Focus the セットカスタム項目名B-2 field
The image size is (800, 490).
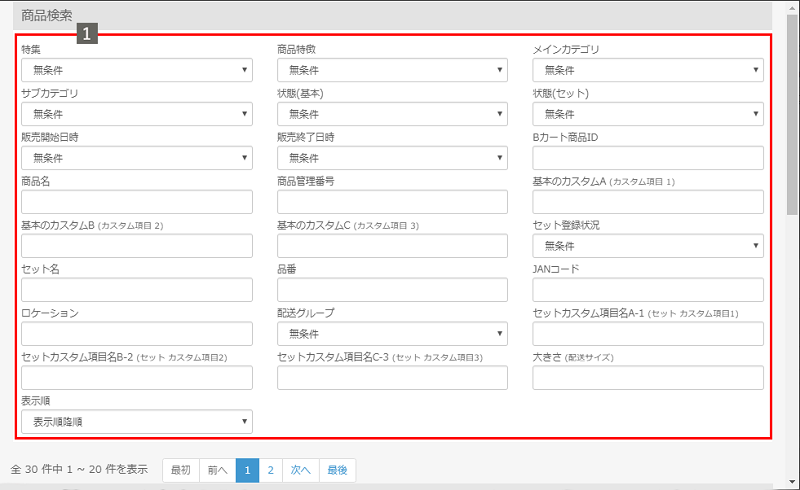point(137,377)
